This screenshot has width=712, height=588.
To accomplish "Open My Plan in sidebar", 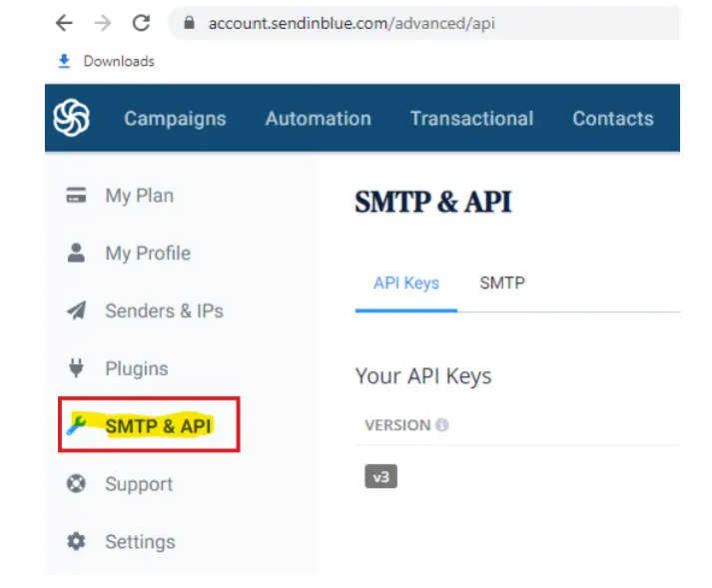I will tap(140, 196).
